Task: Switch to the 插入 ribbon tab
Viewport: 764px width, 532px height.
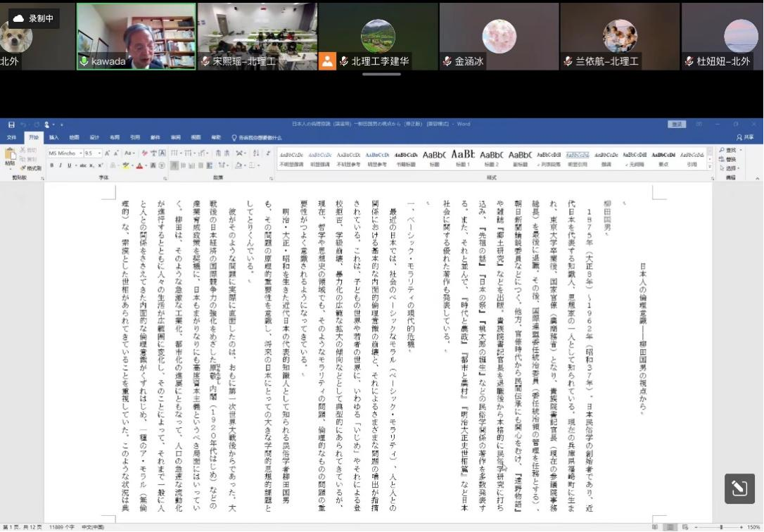Action: pyautogui.click(x=56, y=137)
